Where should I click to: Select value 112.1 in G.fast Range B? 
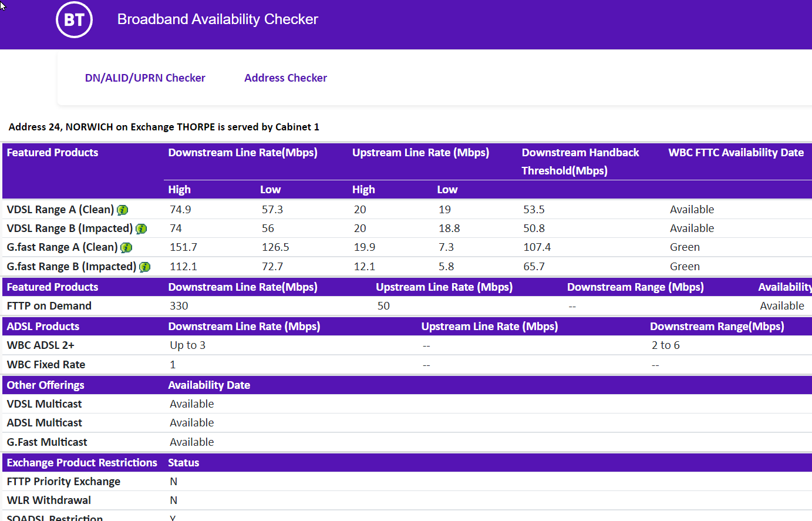183,267
